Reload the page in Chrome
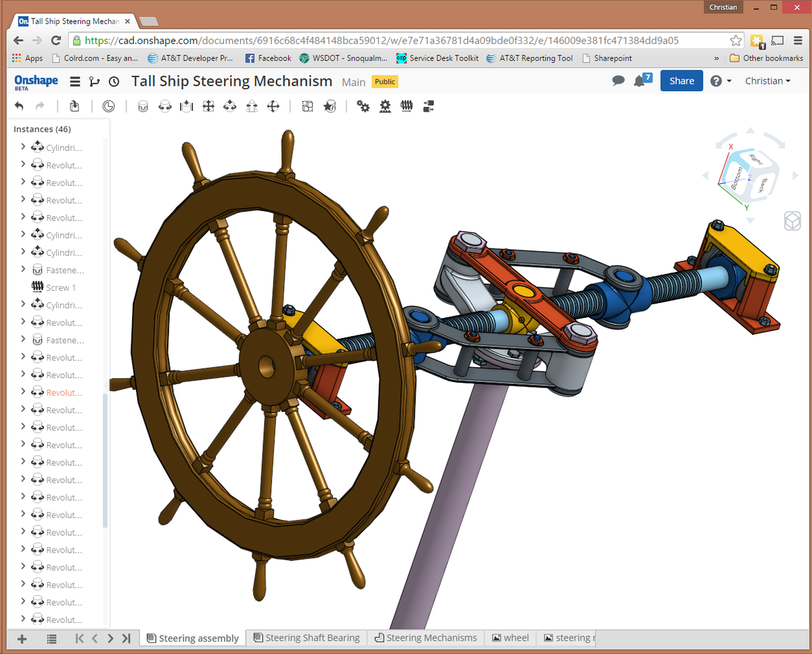 [55, 40]
